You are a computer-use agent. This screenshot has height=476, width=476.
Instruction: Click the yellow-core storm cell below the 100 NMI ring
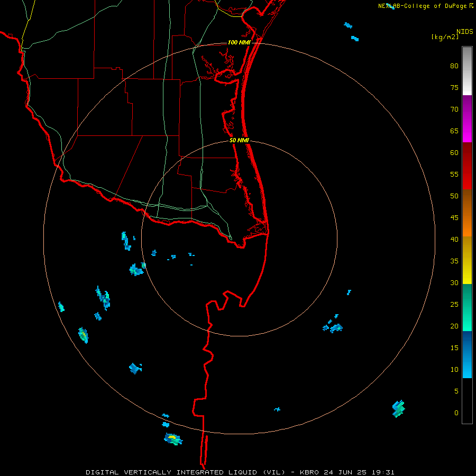tap(173, 438)
